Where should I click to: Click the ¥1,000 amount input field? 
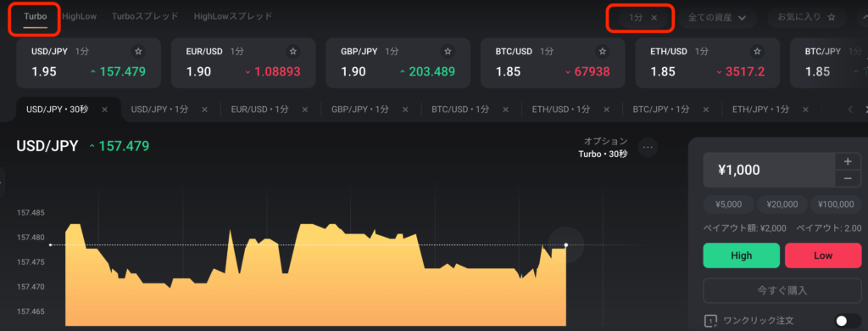click(769, 171)
